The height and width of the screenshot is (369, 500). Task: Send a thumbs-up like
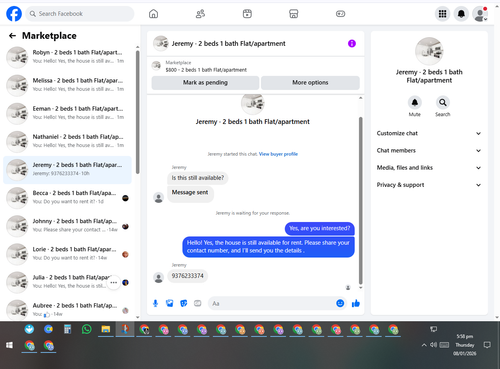tap(356, 303)
